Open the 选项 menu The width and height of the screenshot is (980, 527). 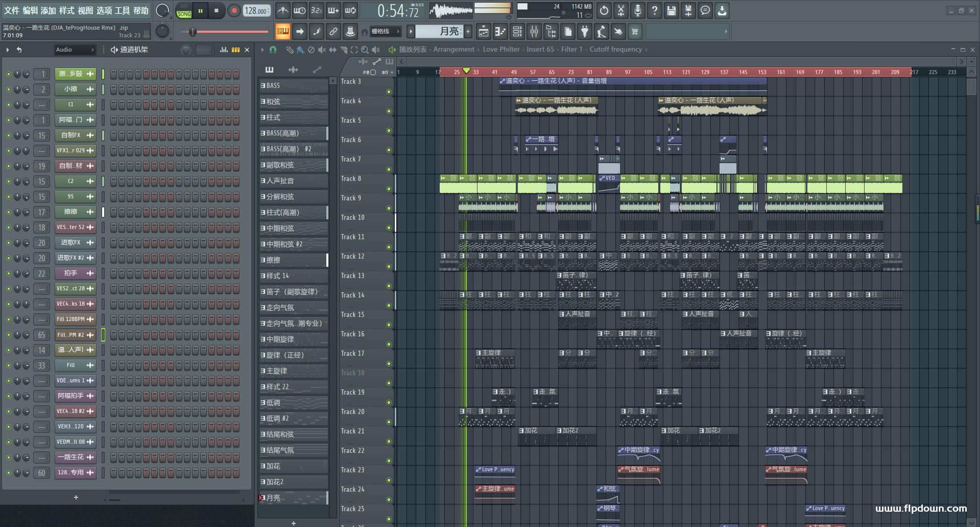click(x=104, y=10)
